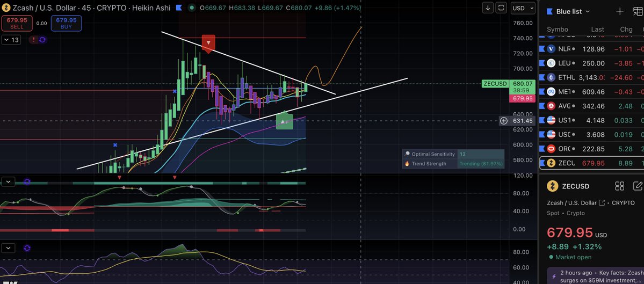The height and width of the screenshot is (284, 644).
Task: Toggle the blue flag on LEU watchlist row
Action: click(542, 63)
